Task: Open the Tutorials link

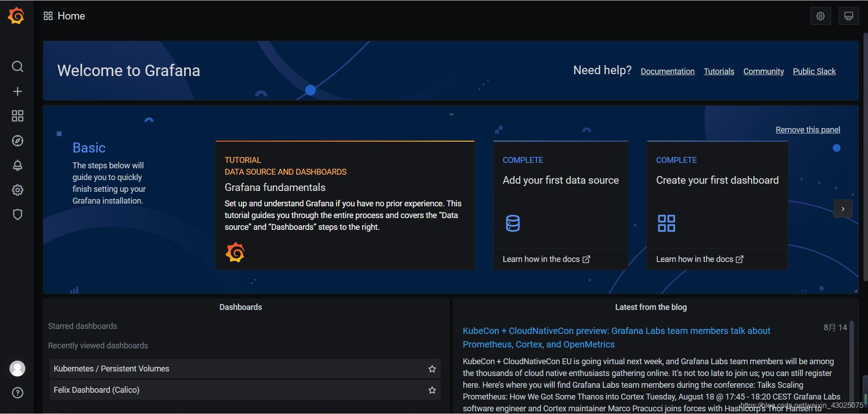Action: (719, 71)
